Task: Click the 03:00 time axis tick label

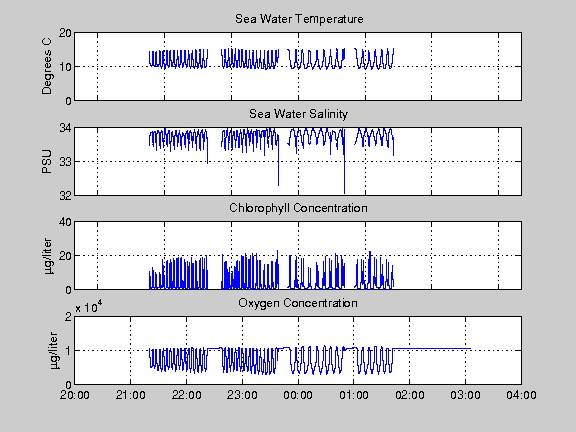Action: click(x=465, y=395)
